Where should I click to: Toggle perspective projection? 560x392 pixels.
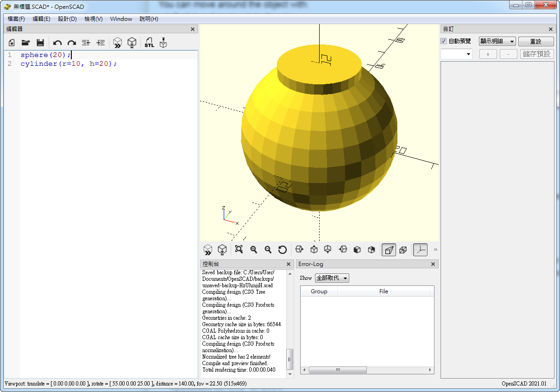pyautogui.click(x=389, y=250)
